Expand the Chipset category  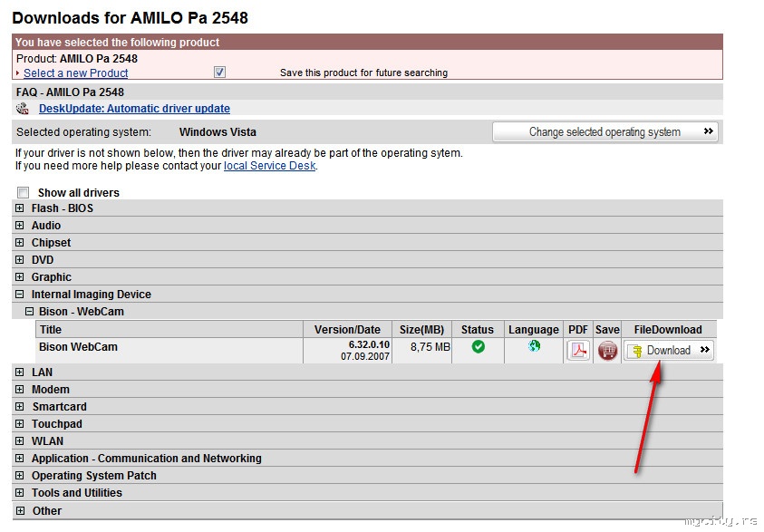coord(19,242)
